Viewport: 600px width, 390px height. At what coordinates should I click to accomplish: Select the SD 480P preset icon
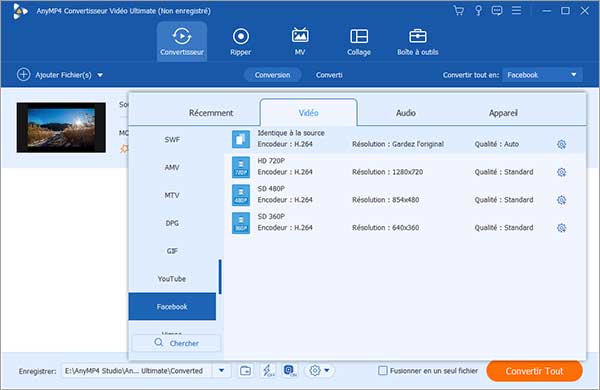click(x=241, y=195)
